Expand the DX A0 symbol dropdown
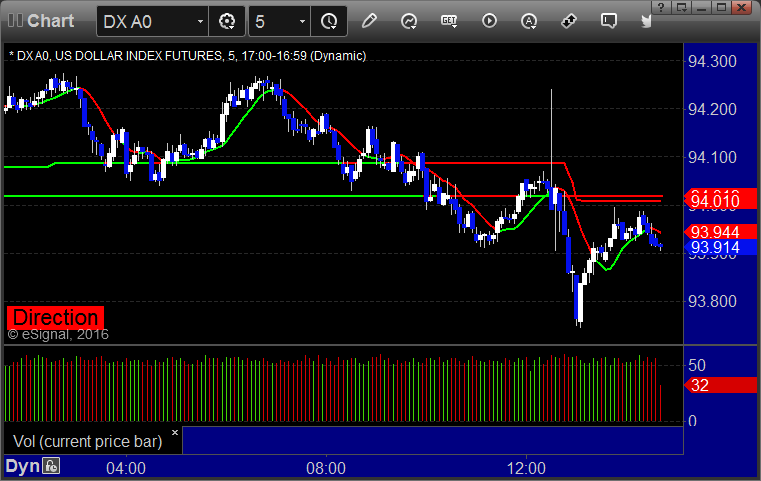The width and height of the screenshot is (761, 481). click(x=200, y=21)
